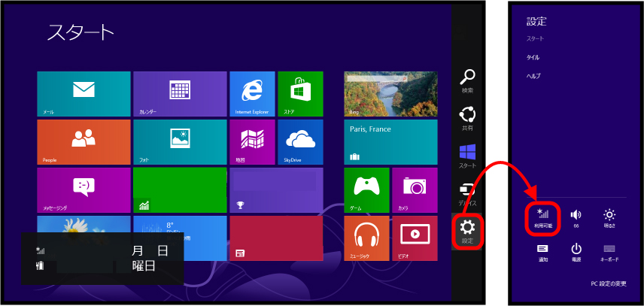644x306 pixels.
Task: Select タイル in the settings panel
Action: [533, 56]
